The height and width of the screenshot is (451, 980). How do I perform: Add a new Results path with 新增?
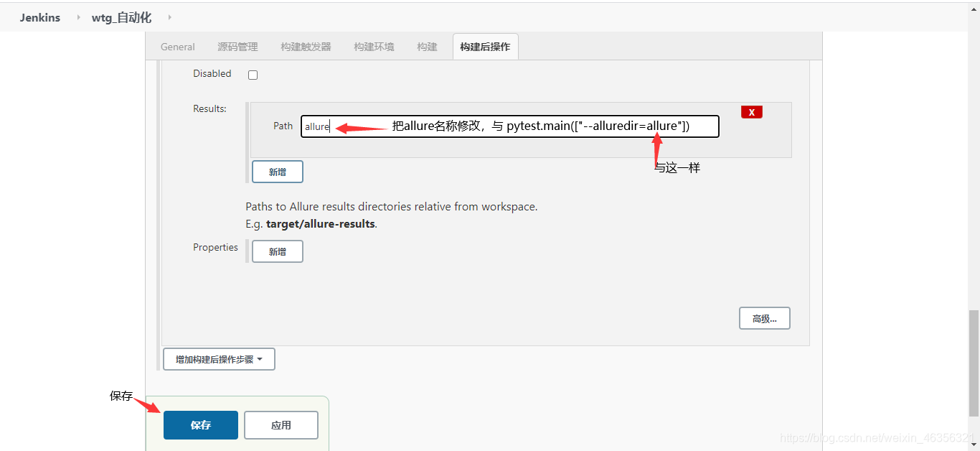[x=277, y=172]
